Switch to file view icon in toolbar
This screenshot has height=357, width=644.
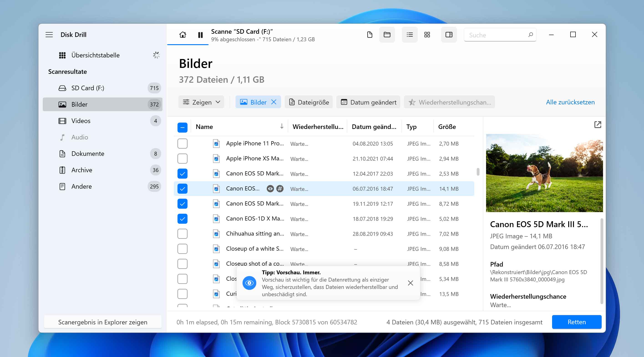pos(370,35)
